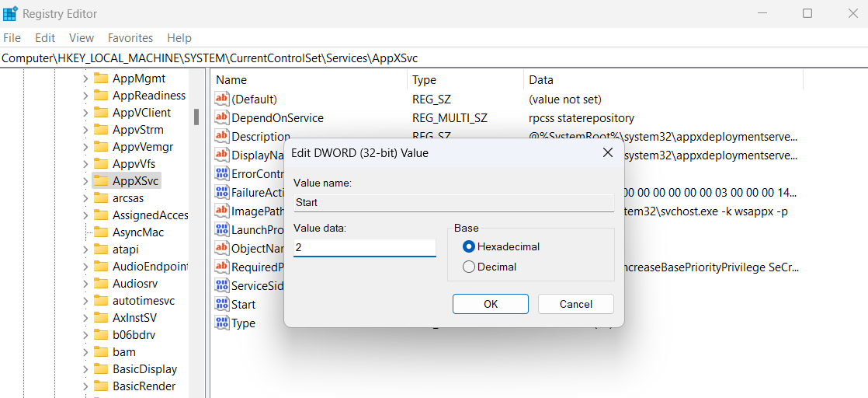Click the Value name field showing Start

coord(453,202)
